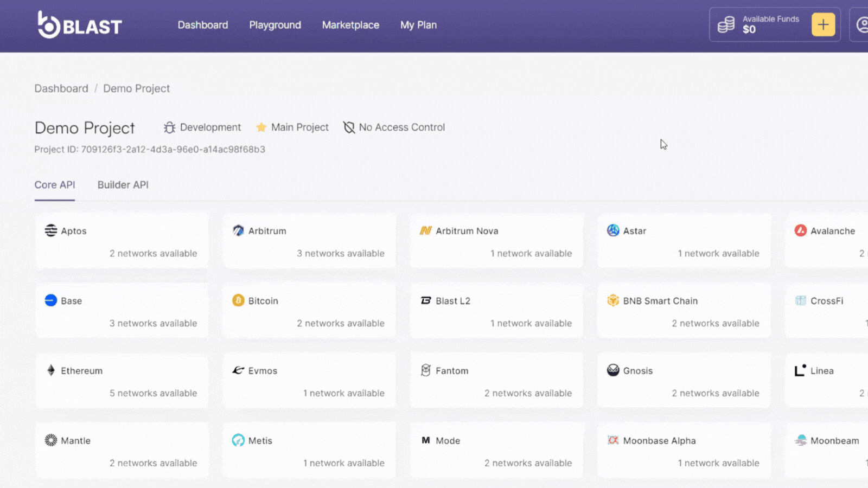The width and height of the screenshot is (868, 488).
Task: Click Arbitrum Nova '1 network available' text
Action: point(531,253)
